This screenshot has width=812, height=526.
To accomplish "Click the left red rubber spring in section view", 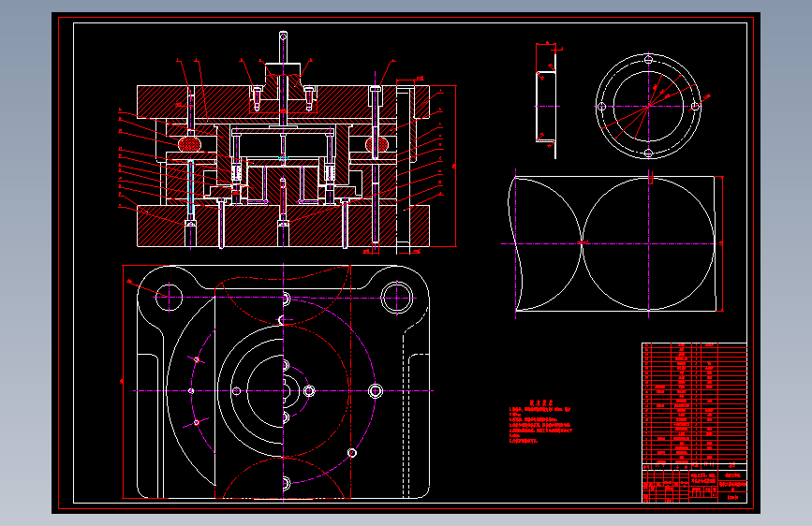I will [x=189, y=143].
